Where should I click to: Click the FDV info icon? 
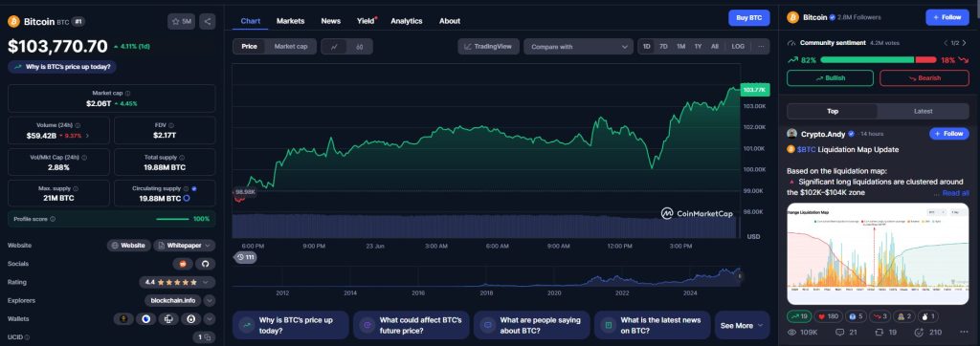pyautogui.click(x=171, y=125)
